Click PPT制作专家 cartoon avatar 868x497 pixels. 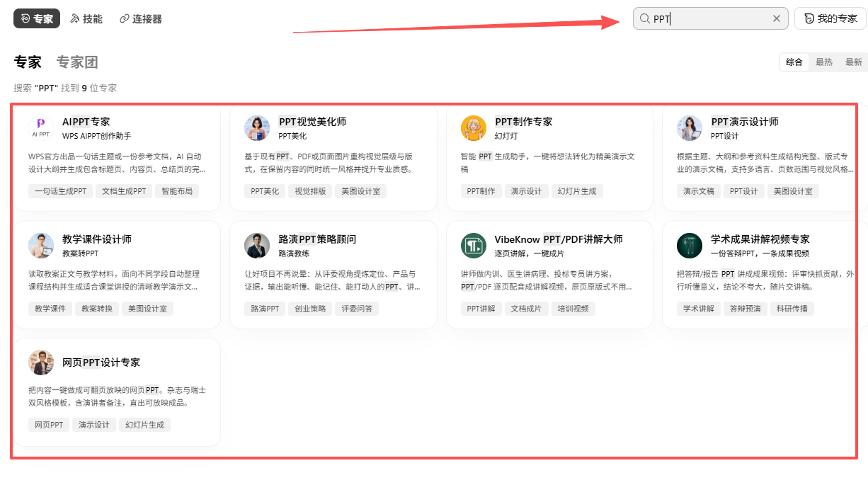click(474, 128)
